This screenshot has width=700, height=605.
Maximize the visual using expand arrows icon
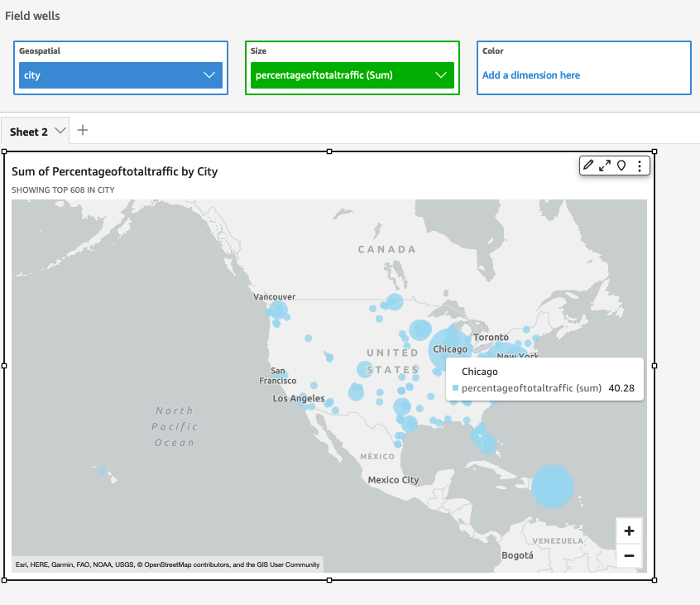click(604, 166)
